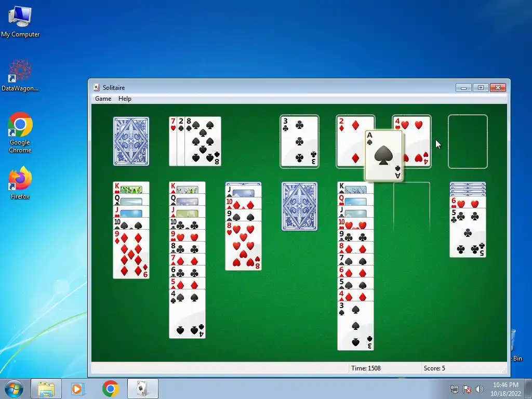Viewport: 532px width, 399px height.
Task: Select the 9 of diamonds in first column
Action: tap(131, 254)
